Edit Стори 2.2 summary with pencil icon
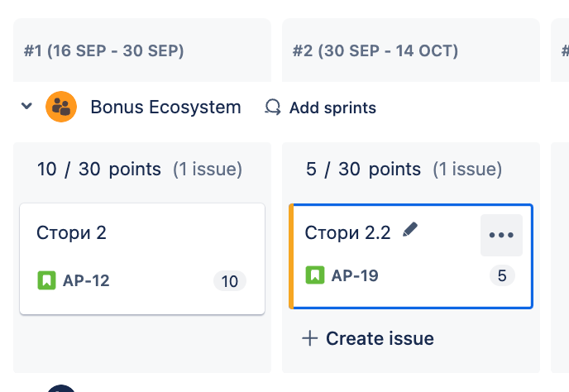Screen dimensions: 569x392 410,231
